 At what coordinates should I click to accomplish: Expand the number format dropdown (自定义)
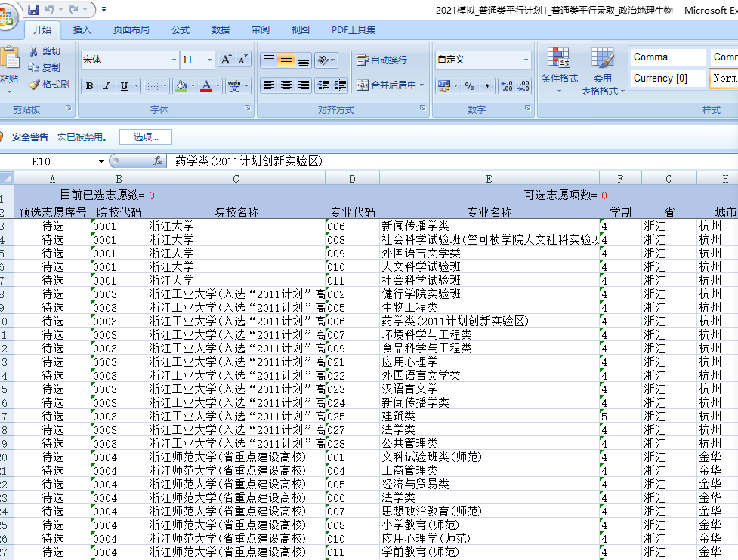coord(526,60)
